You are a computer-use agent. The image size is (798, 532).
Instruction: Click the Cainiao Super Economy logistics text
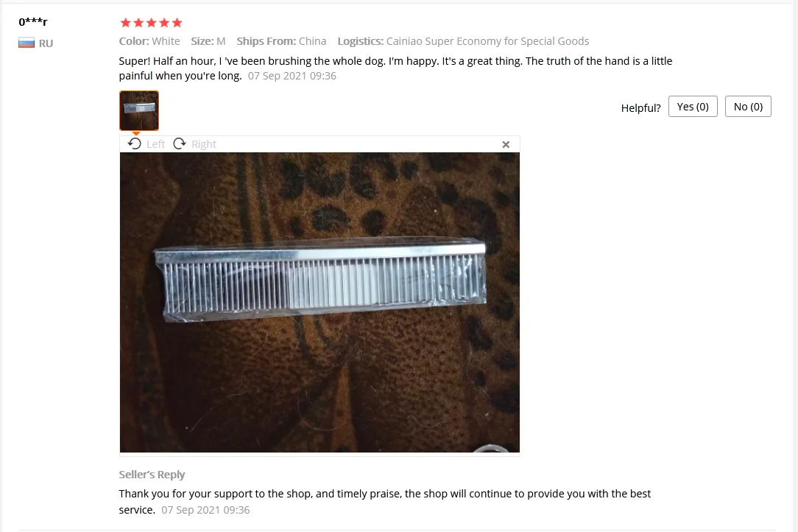tap(487, 41)
